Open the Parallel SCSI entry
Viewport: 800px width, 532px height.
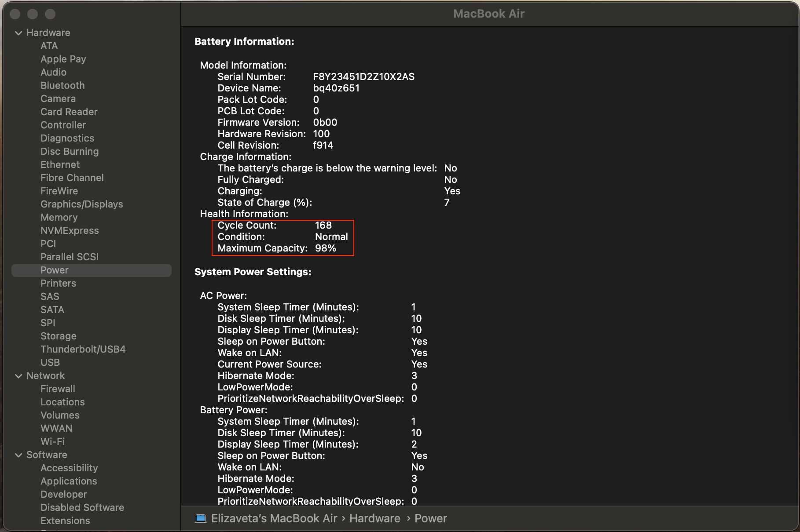click(70, 257)
